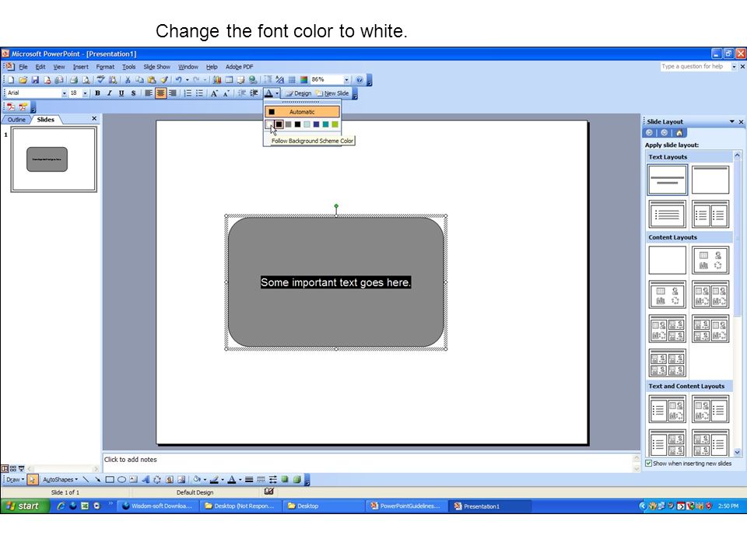Open the AutoShapes dropdown
747x560 pixels.
[x=61, y=480]
